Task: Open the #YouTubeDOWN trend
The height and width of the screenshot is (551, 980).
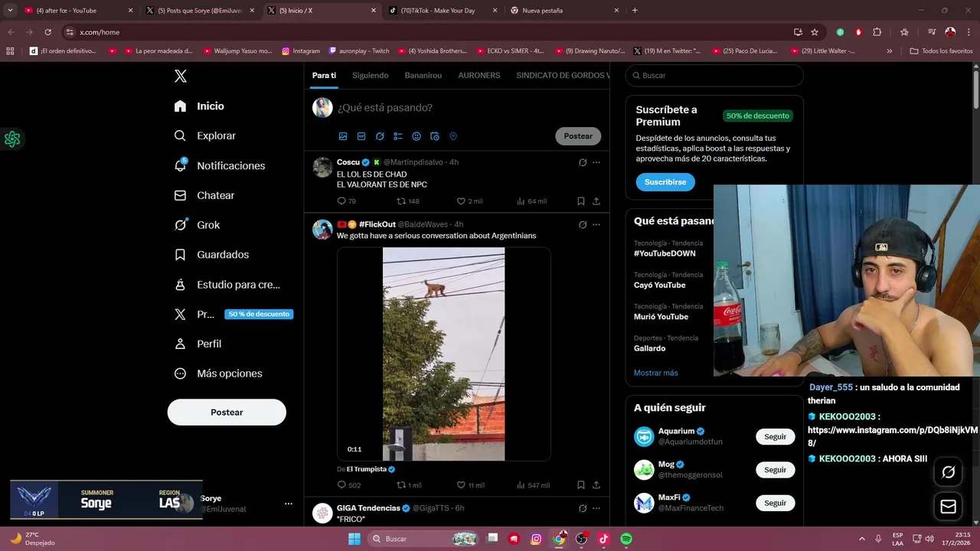Action: (x=665, y=253)
